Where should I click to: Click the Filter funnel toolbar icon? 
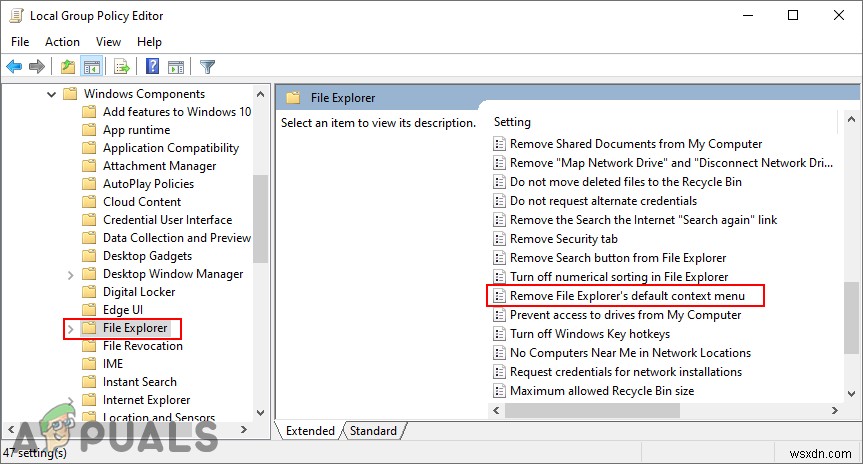(x=207, y=67)
